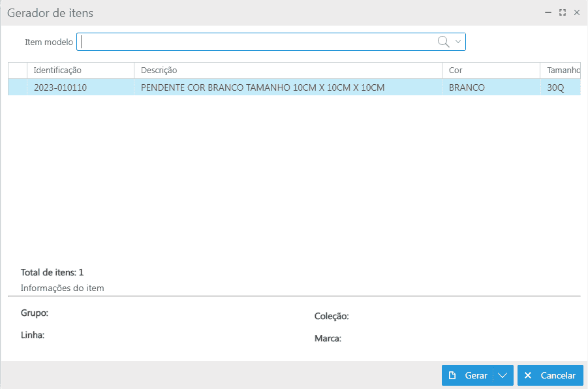Viewport: 588px width, 389px height.
Task: Click the magnifier search icon in Item modelo
Action: click(443, 42)
